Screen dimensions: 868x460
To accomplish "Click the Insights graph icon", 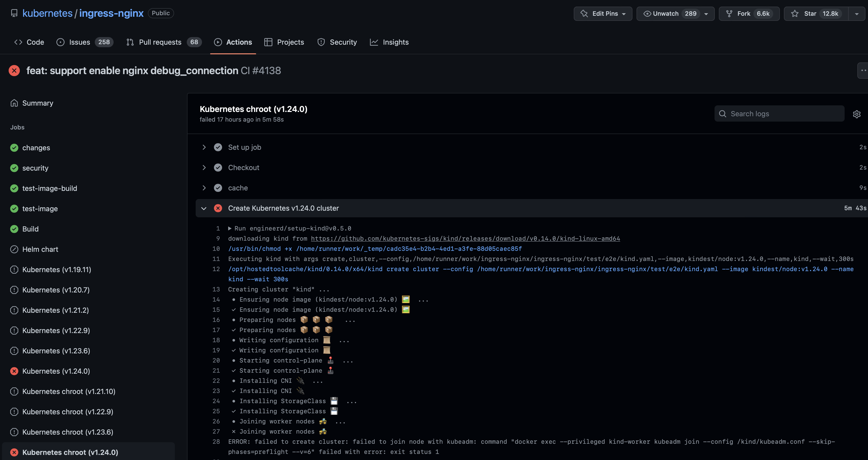I will [x=374, y=42].
